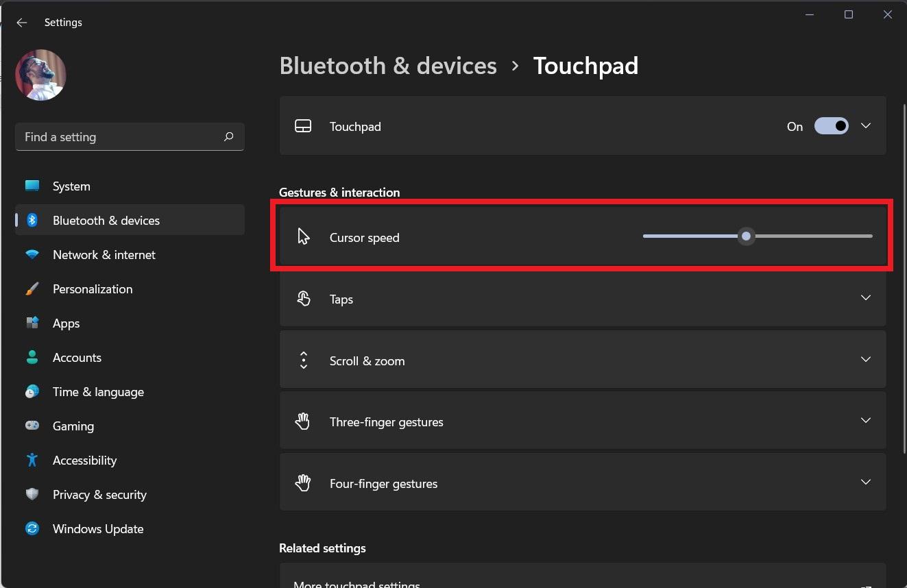Click the back arrow icon in Settings

coord(22,23)
